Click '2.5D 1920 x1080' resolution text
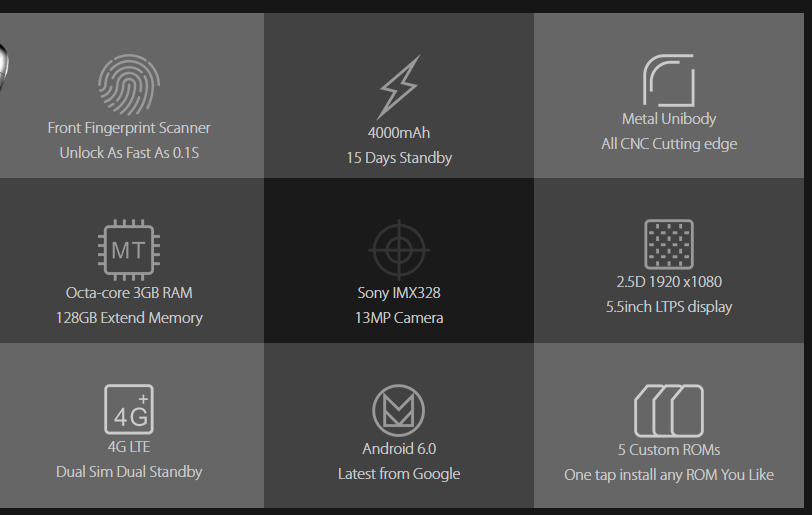The width and height of the screenshot is (812, 515). pyautogui.click(x=669, y=281)
